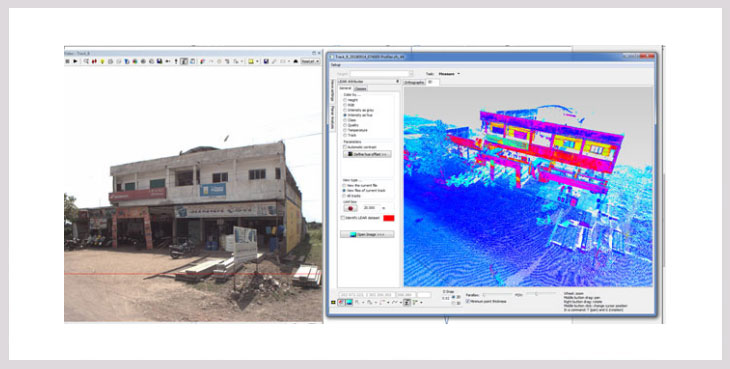The width and height of the screenshot is (730, 369).
Task: Click the Open Image button
Action: pos(367,235)
